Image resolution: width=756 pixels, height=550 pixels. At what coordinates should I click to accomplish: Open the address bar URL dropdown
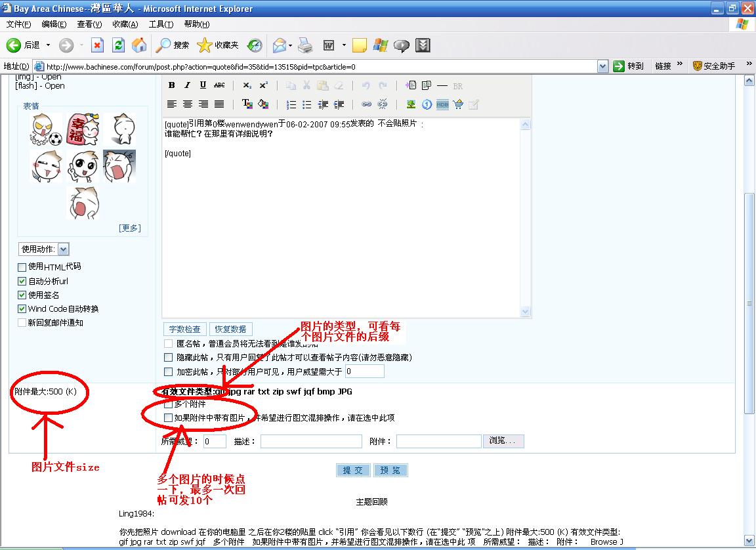coord(602,66)
